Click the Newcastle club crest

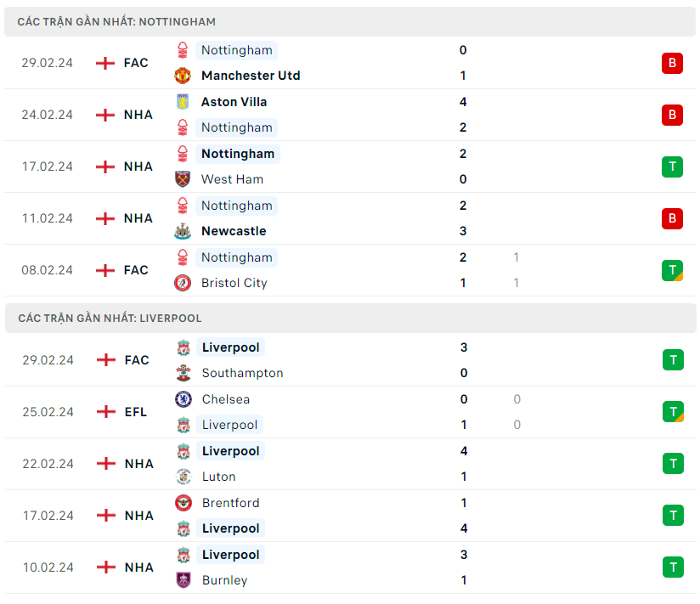(183, 231)
